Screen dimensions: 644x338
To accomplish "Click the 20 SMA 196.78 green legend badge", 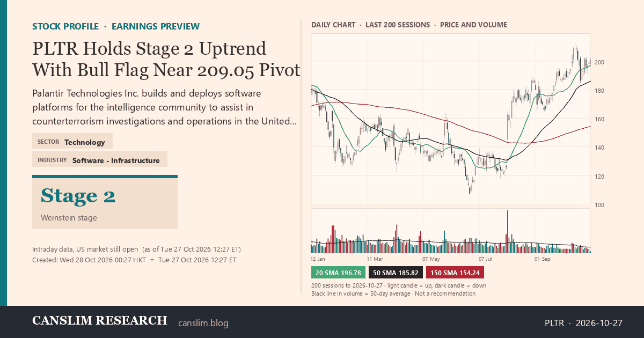I will 338,273.
